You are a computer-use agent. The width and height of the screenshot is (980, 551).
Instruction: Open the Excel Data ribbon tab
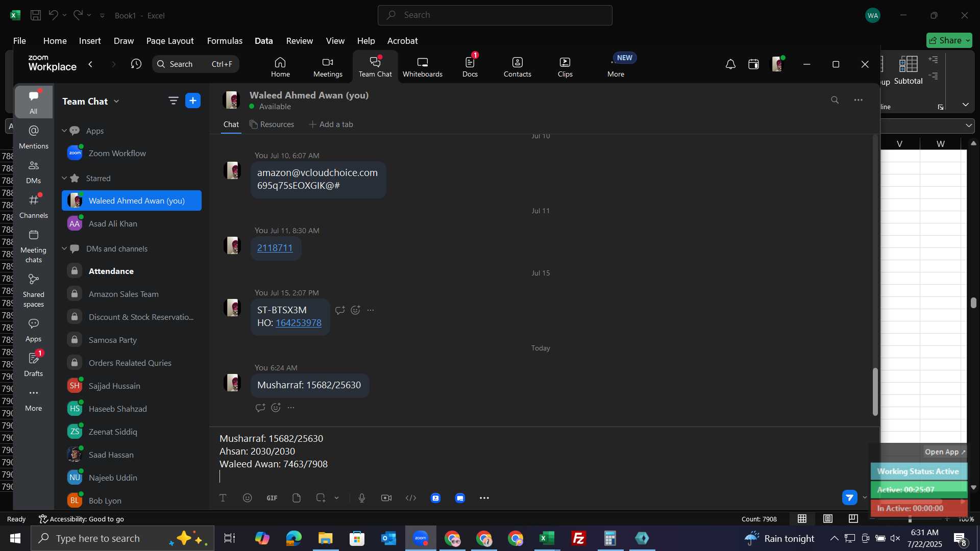264,41
